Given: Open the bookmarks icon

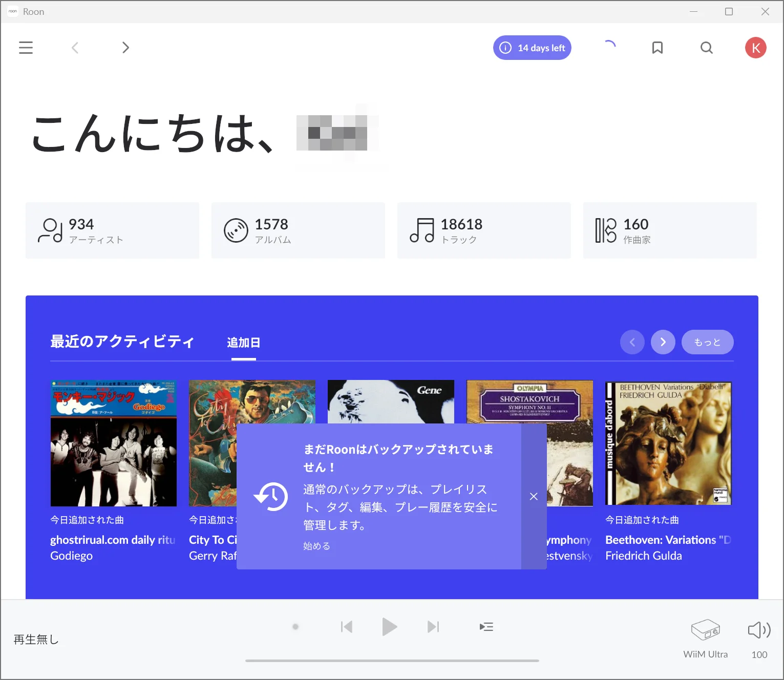Looking at the screenshot, I should point(658,48).
